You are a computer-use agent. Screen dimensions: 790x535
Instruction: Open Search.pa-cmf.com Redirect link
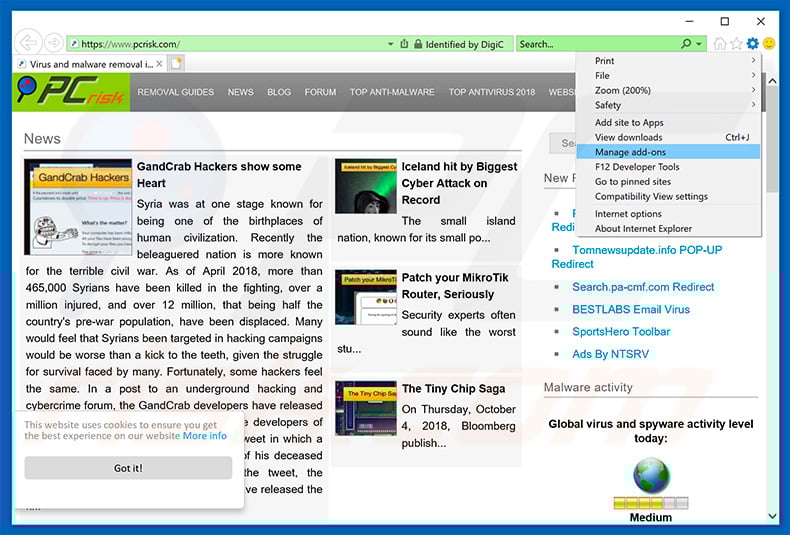(643, 287)
